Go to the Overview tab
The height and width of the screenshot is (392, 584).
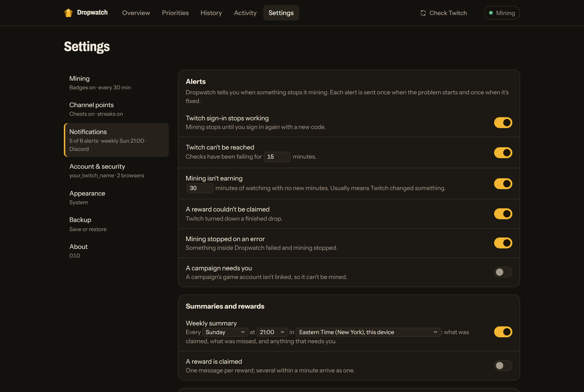tap(136, 13)
